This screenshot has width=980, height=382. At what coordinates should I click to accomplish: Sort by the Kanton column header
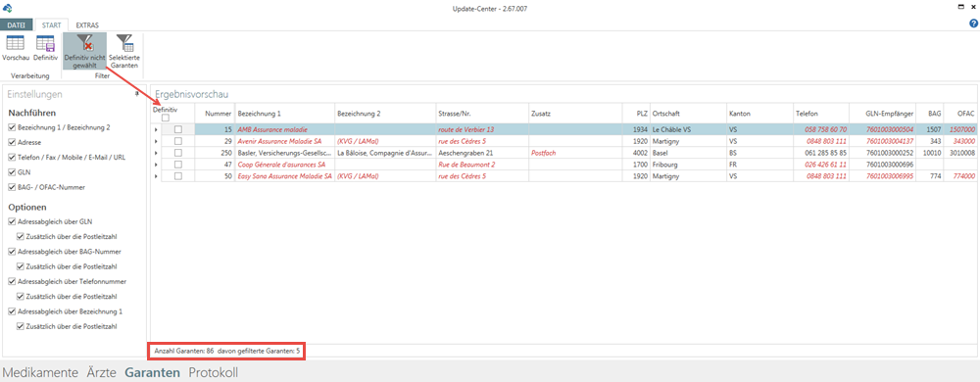pyautogui.click(x=760, y=115)
